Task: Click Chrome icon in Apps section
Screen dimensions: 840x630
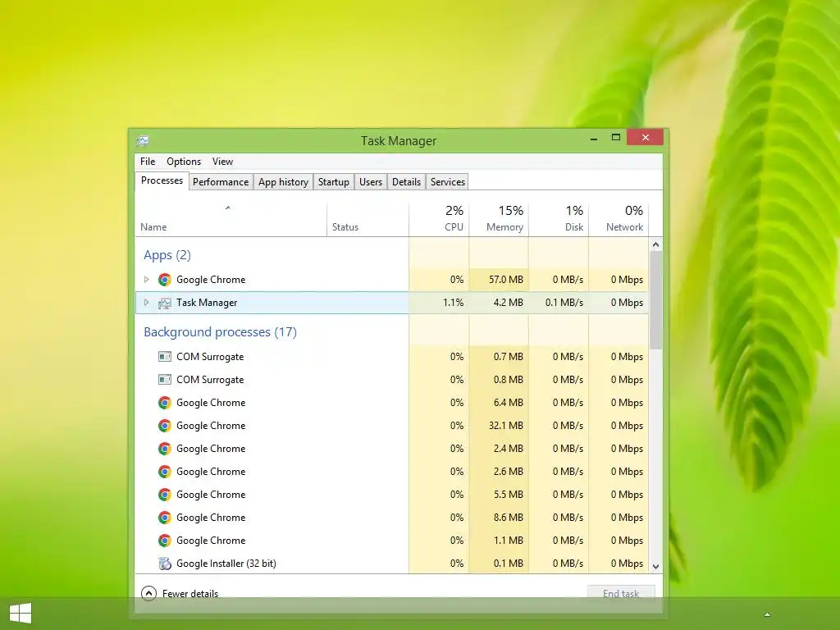Action: 164,280
